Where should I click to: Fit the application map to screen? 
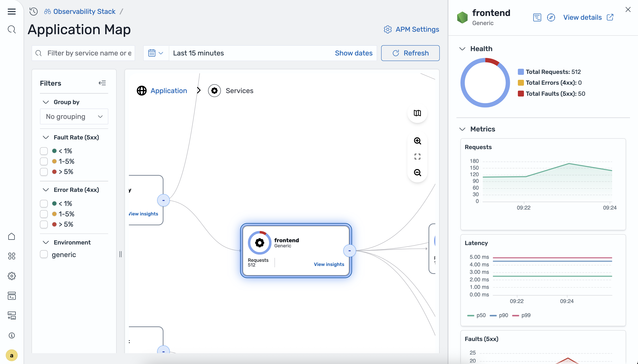click(417, 156)
